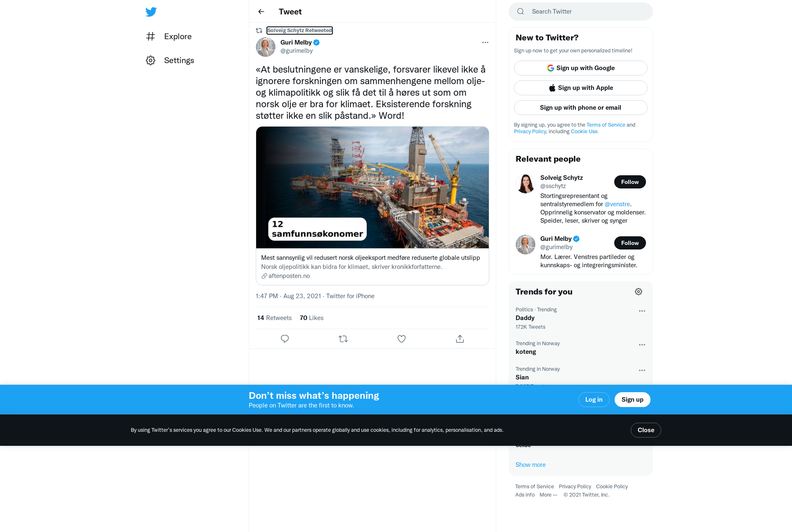Image resolution: width=792 pixels, height=532 pixels.
Task: Open Trends for you settings gear
Action: tap(639, 292)
